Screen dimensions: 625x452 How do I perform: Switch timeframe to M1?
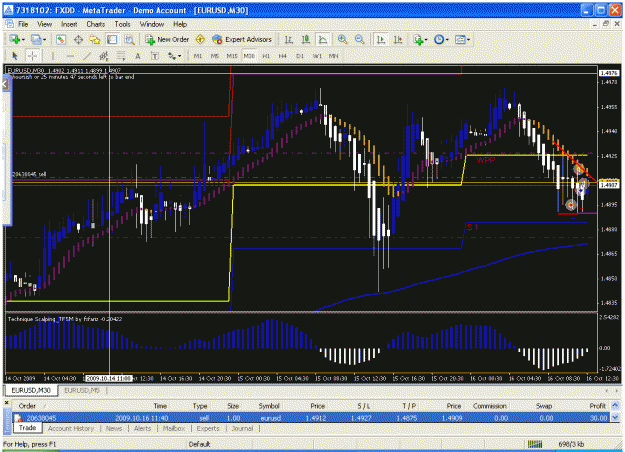point(198,56)
